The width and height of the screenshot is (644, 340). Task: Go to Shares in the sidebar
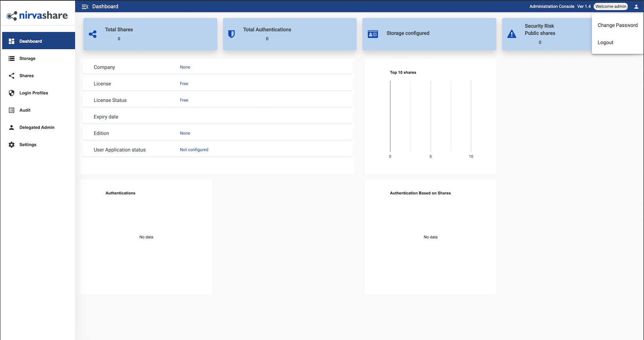tap(26, 76)
